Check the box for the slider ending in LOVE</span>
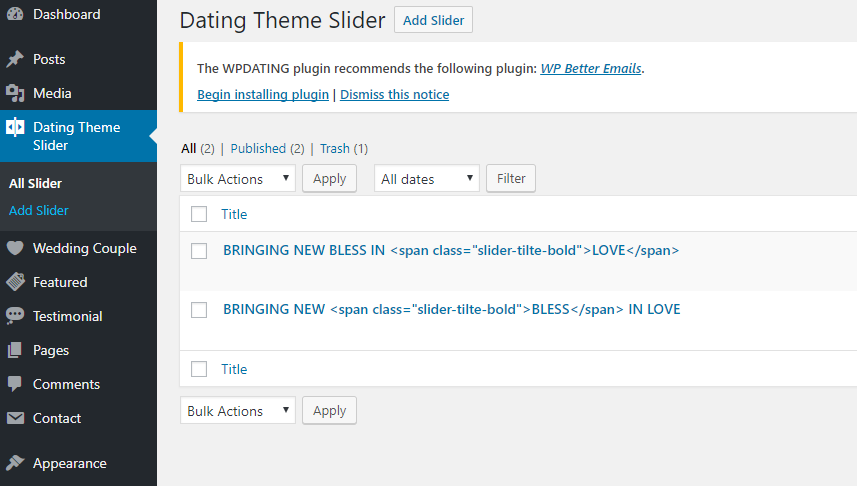This screenshot has width=857, height=486. coord(199,251)
